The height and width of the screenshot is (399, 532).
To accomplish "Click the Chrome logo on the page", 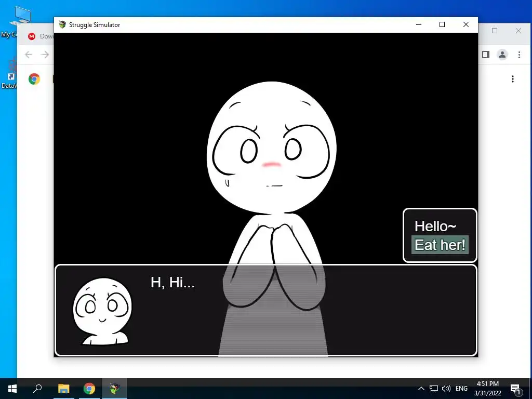I will [34, 79].
